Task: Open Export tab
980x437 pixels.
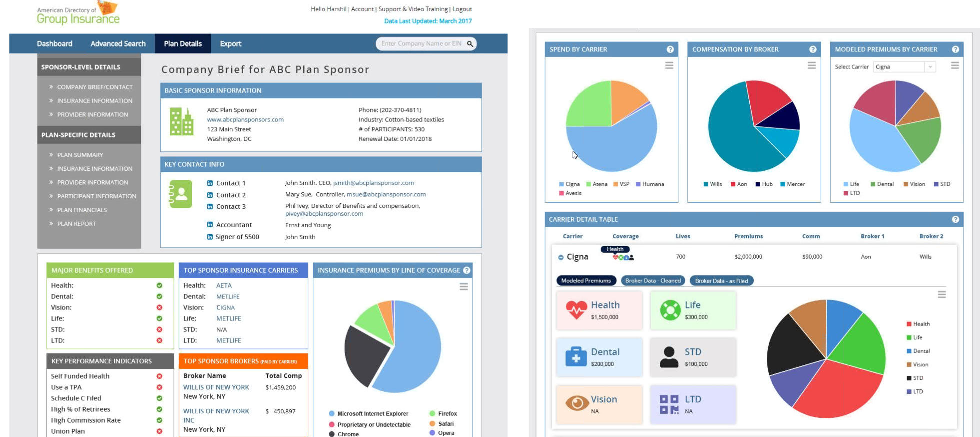Action: coord(230,44)
